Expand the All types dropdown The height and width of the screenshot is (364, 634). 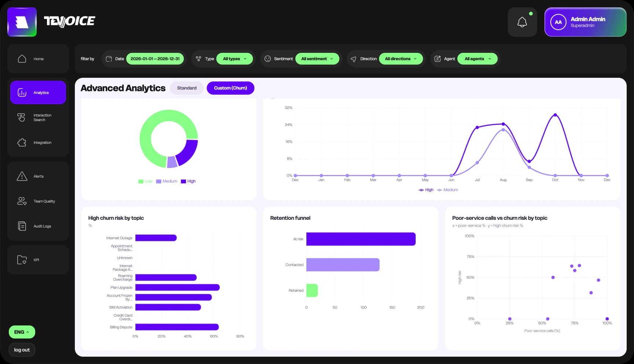pyautogui.click(x=235, y=59)
